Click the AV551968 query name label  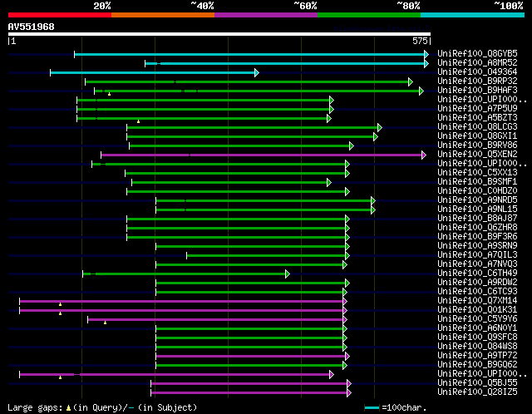coord(32,27)
